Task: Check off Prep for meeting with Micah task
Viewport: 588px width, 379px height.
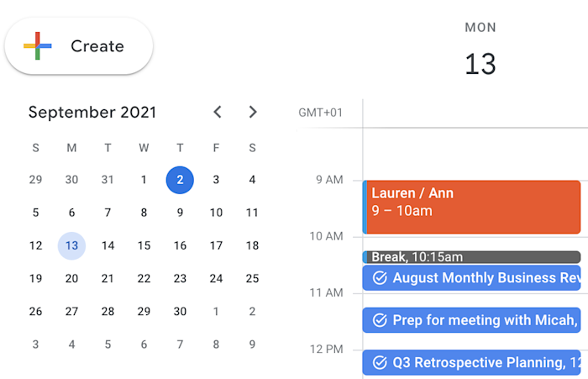Action: (x=380, y=320)
